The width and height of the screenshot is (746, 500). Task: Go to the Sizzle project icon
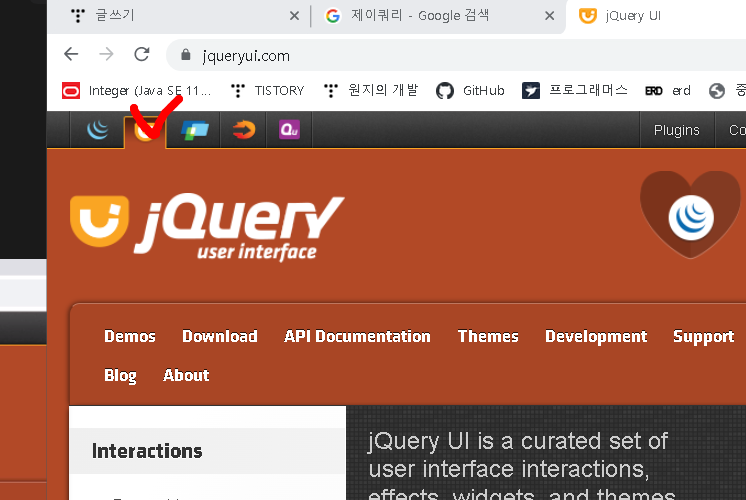pos(244,130)
